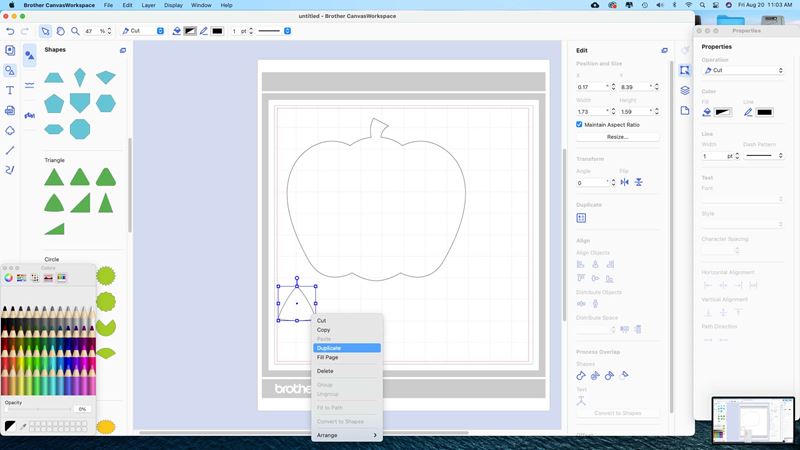800x450 pixels.
Task: Open the Dash Pattern dropdown
Action: coord(765,156)
